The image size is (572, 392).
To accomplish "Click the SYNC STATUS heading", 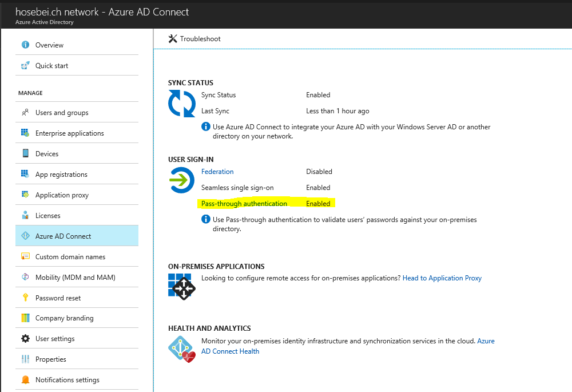I will tap(190, 82).
